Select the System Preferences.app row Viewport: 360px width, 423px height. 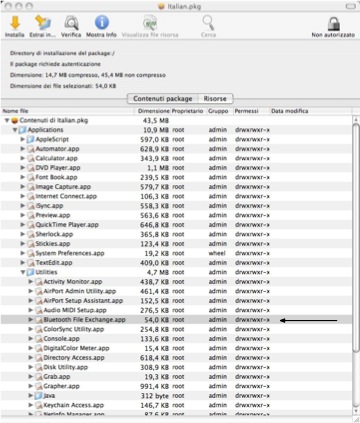click(176, 253)
